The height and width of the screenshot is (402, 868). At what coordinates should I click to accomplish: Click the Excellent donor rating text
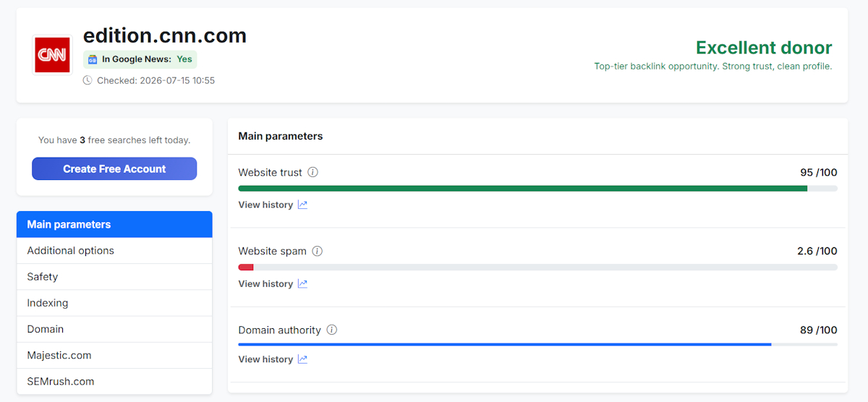[764, 48]
